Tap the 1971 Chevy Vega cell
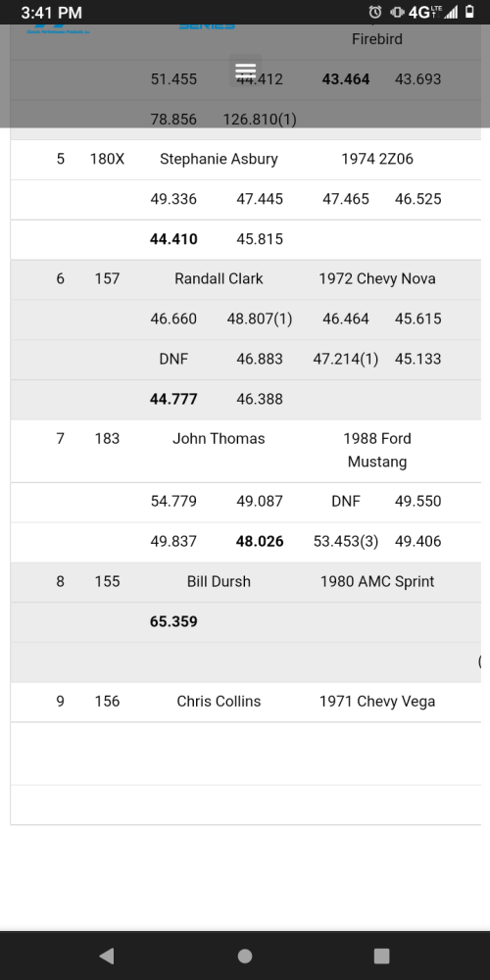 [x=377, y=702]
